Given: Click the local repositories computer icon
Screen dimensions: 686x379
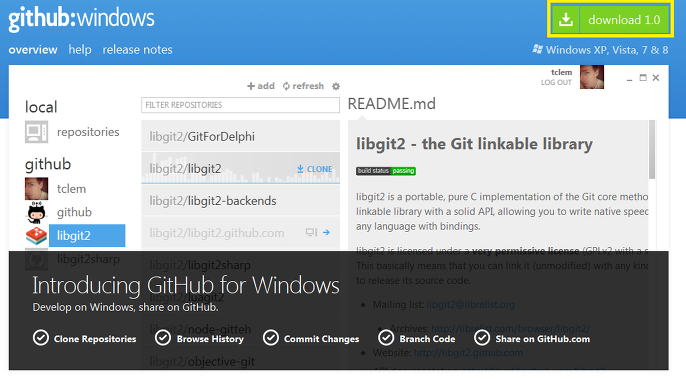Looking at the screenshot, I should click(x=36, y=132).
